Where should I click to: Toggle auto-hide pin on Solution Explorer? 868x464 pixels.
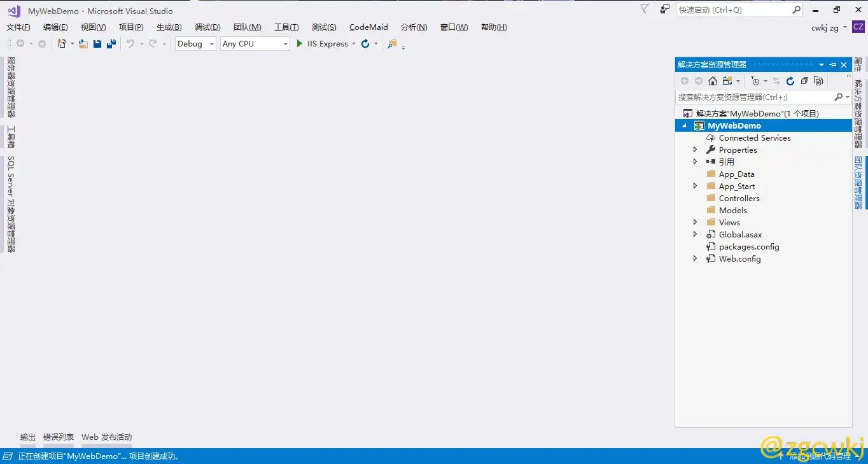click(x=833, y=65)
